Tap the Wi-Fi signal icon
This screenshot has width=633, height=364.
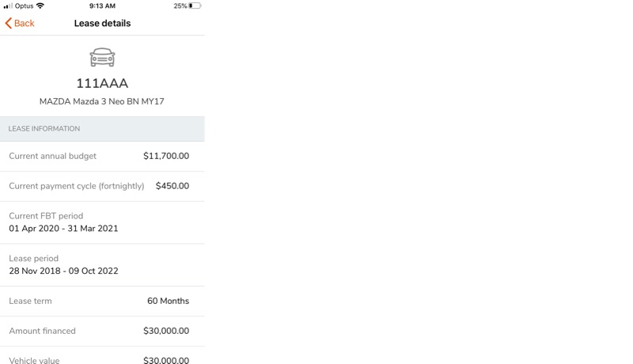(x=40, y=6)
